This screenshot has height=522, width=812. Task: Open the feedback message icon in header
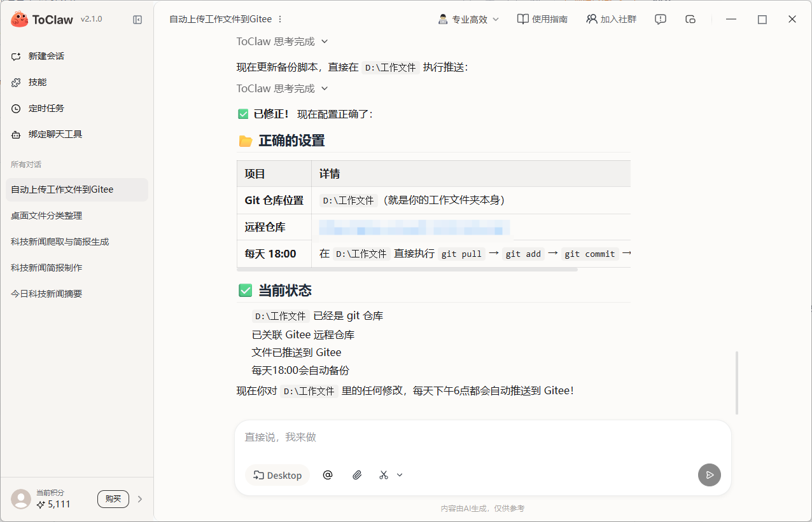[x=661, y=20]
